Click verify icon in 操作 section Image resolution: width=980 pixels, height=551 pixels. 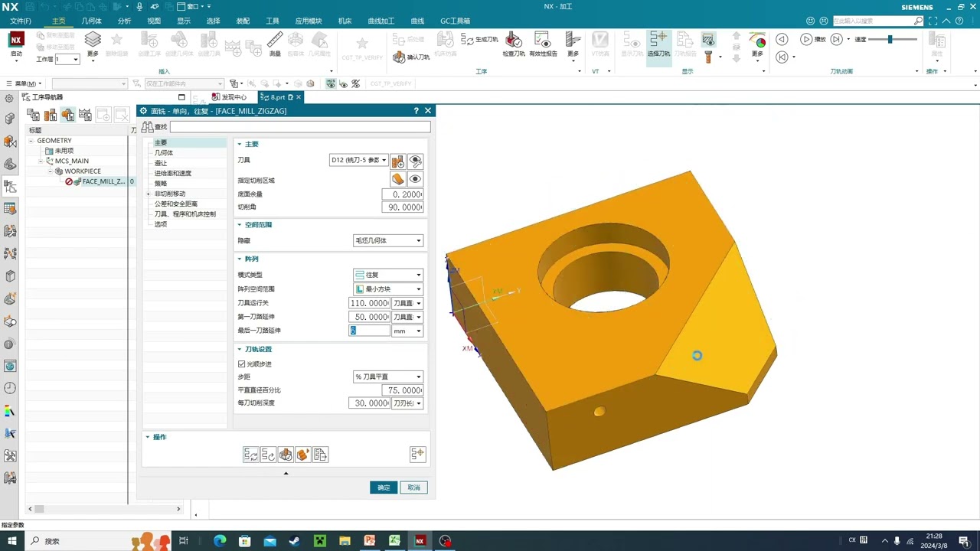286,455
